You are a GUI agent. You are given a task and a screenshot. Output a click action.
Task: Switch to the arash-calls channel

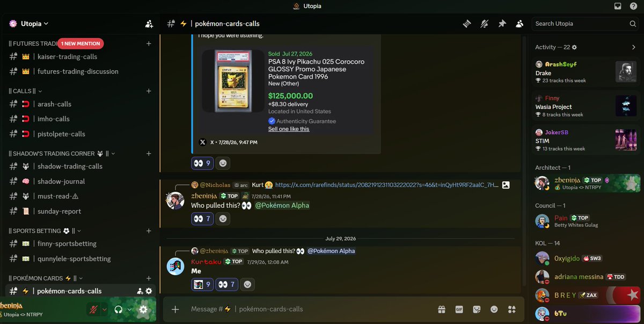(79, 104)
